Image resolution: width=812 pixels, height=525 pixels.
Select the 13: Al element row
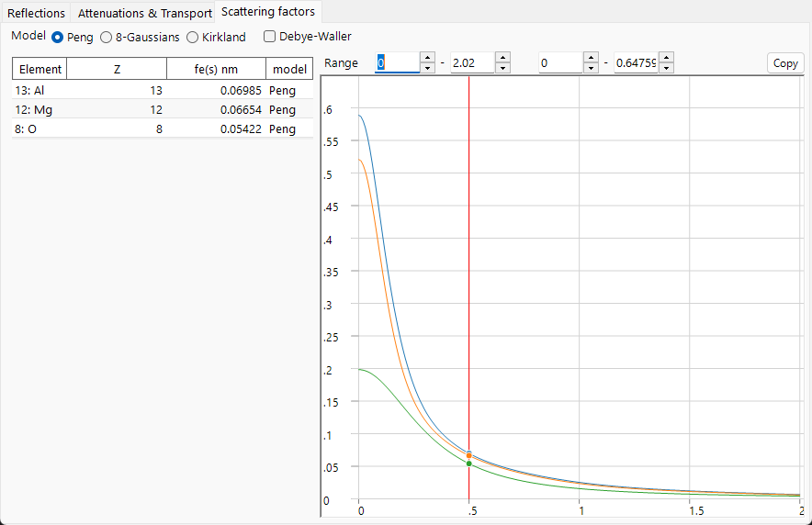point(163,90)
